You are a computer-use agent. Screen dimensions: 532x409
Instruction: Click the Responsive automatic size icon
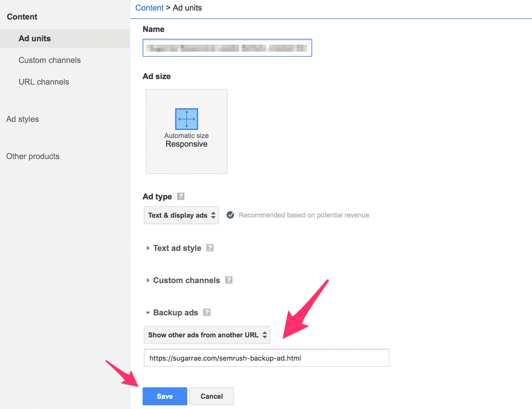186,119
